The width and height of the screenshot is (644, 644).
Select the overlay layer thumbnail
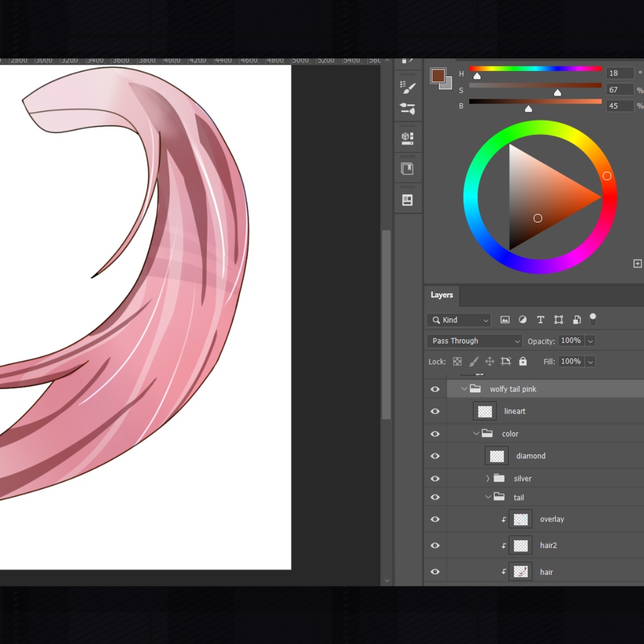[520, 519]
